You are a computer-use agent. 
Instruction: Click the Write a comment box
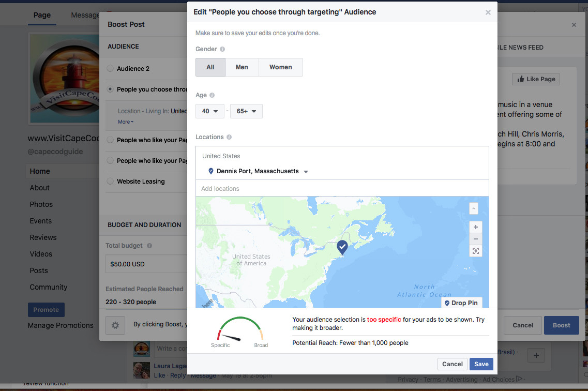coord(171,348)
